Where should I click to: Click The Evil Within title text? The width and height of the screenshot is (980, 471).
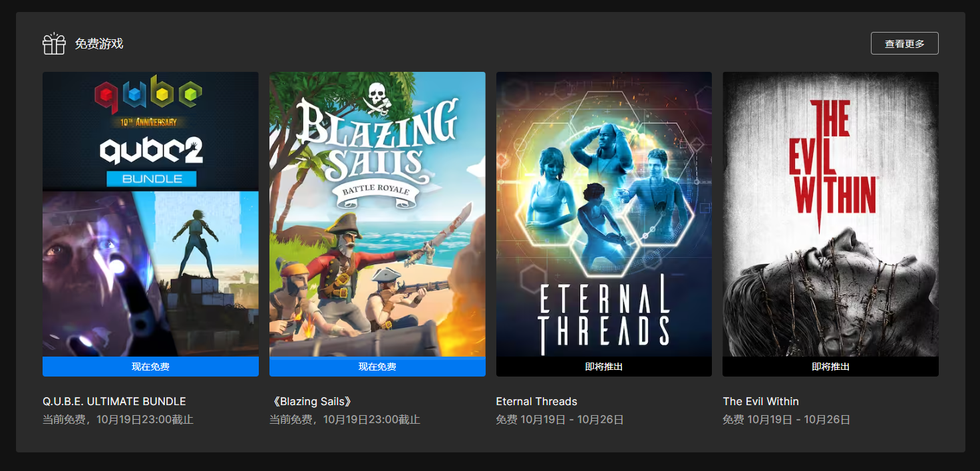760,401
